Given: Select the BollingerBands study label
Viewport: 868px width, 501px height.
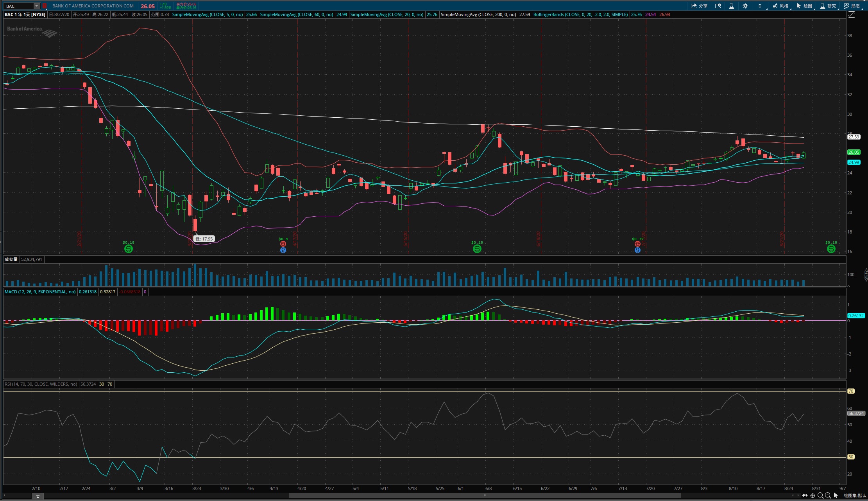Looking at the screenshot, I should tap(580, 14).
